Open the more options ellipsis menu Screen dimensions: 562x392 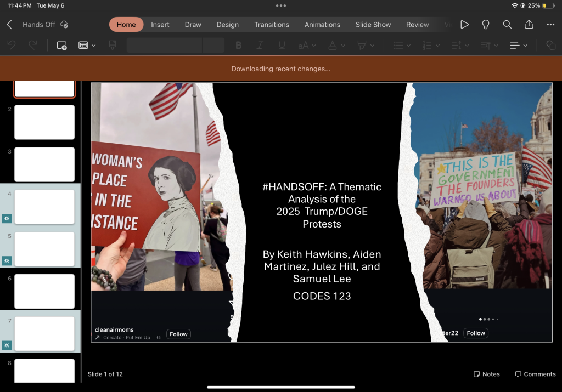(550, 24)
